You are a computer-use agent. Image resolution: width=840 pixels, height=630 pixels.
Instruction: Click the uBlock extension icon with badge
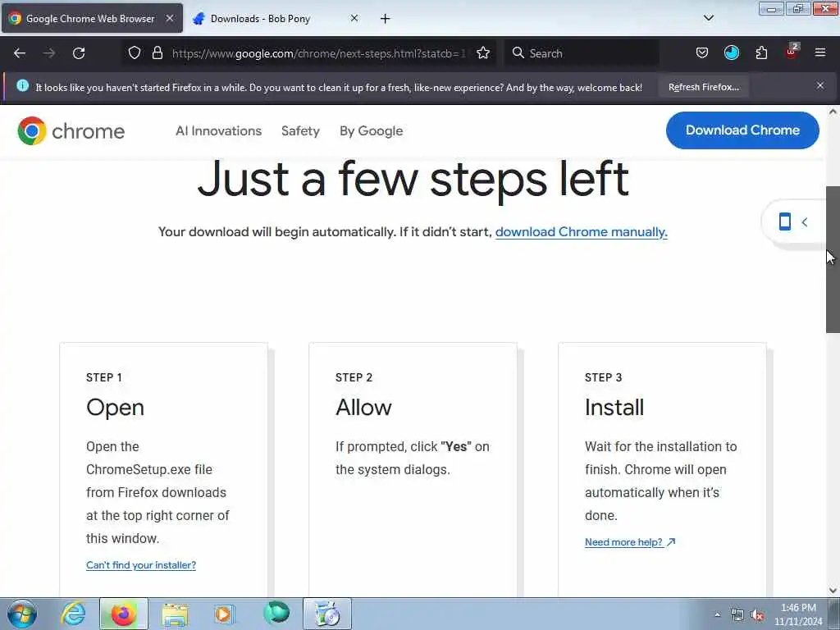coord(792,52)
